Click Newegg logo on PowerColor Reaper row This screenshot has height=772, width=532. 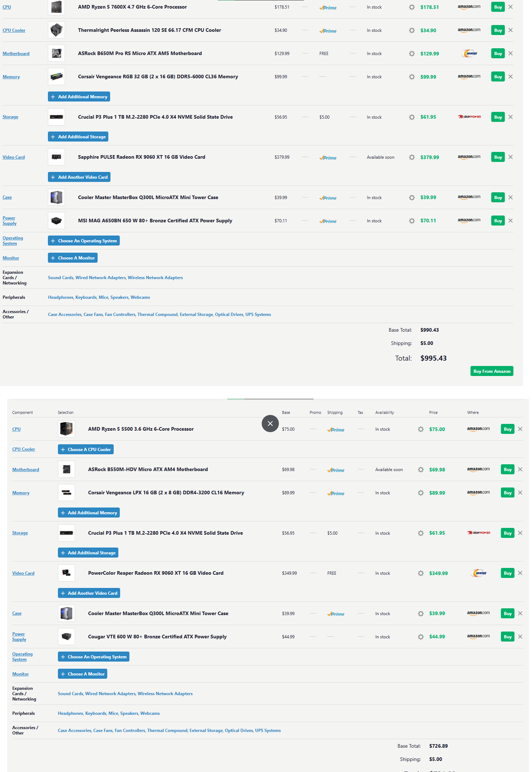pyautogui.click(x=479, y=573)
